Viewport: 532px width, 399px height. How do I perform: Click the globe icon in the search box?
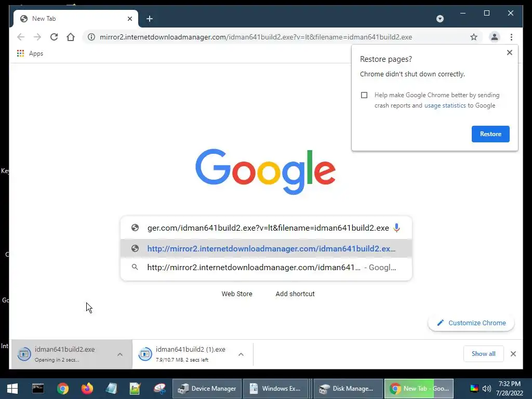(x=135, y=228)
